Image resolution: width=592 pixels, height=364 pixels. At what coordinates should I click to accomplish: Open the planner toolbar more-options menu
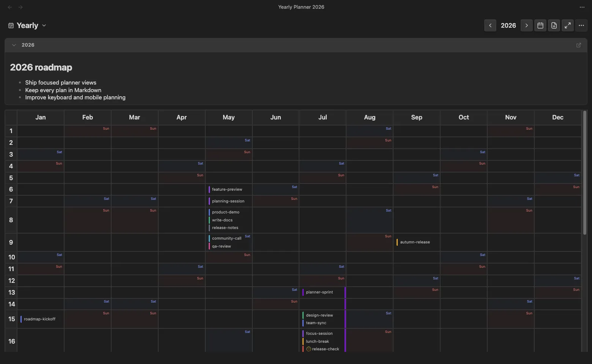[581, 25]
